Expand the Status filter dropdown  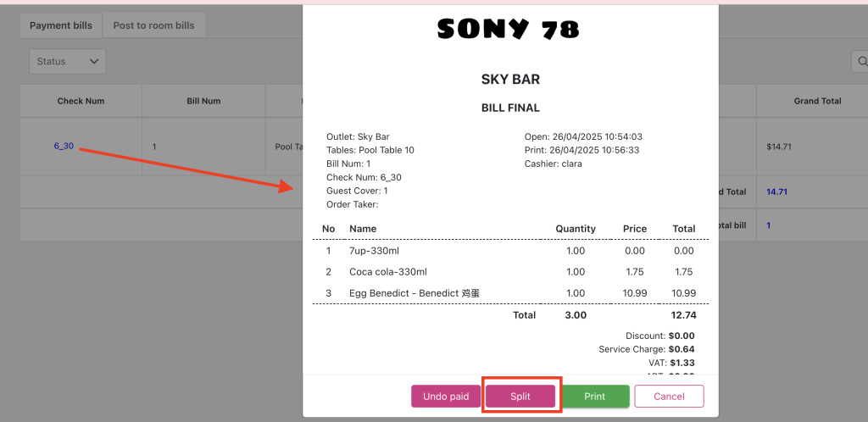(x=68, y=61)
